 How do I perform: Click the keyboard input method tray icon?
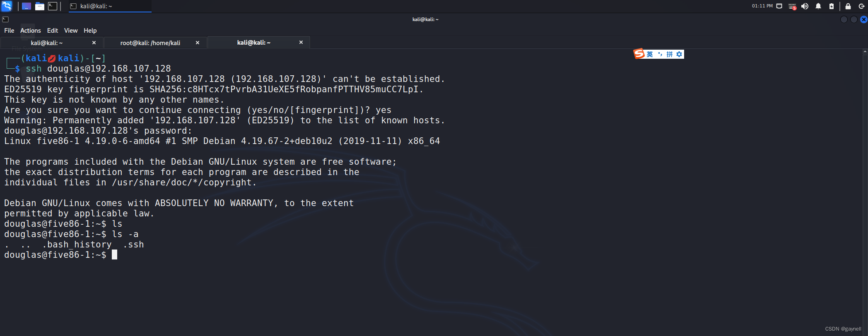click(792, 6)
